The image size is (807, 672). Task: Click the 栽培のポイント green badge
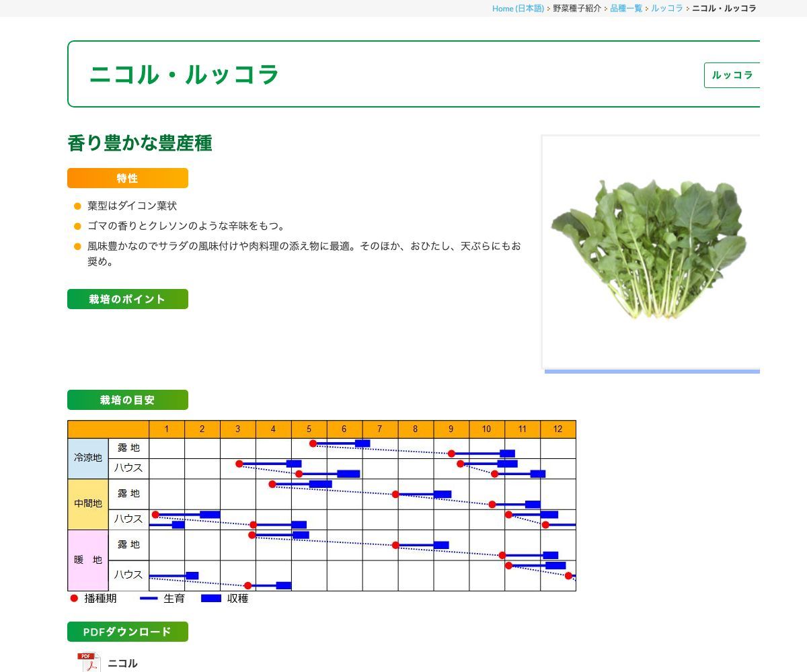tap(127, 299)
